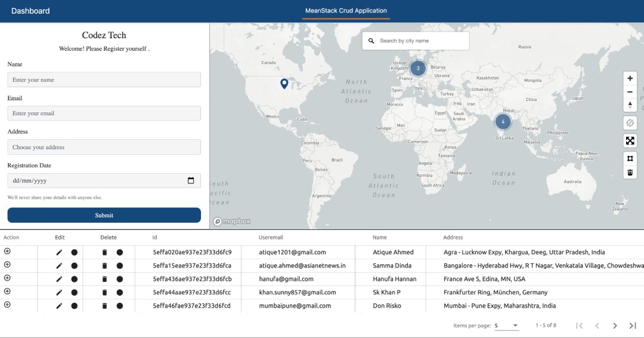Click the geolocate tracking map control
The width and height of the screenshot is (644, 338).
(630, 123)
